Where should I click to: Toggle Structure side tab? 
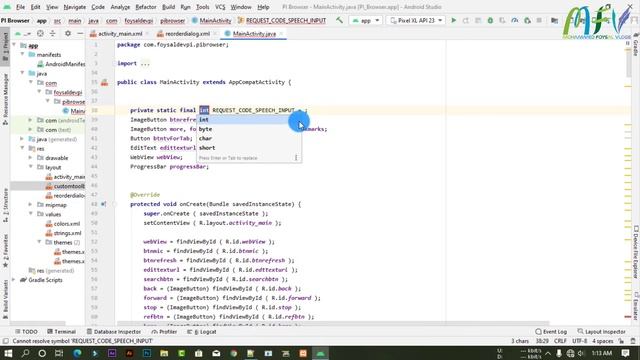point(5,205)
